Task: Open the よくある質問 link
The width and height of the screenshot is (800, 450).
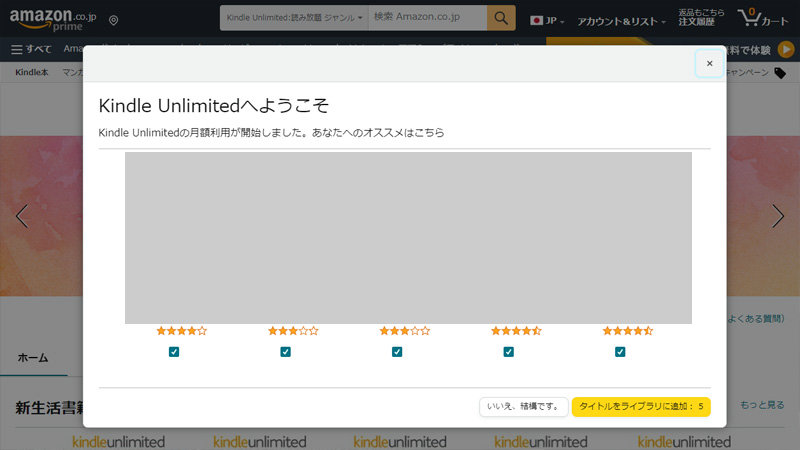Action: tap(756, 318)
